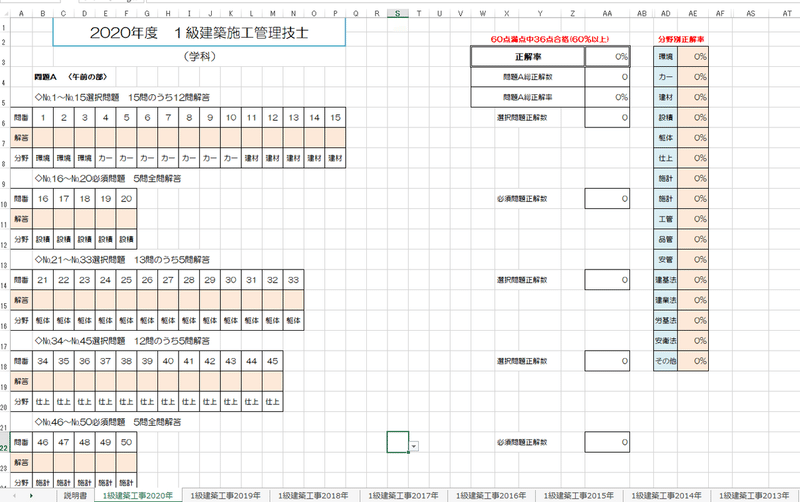Select the 1級建築工事2020年 sheet tab
The image size is (800, 502).
point(138,496)
